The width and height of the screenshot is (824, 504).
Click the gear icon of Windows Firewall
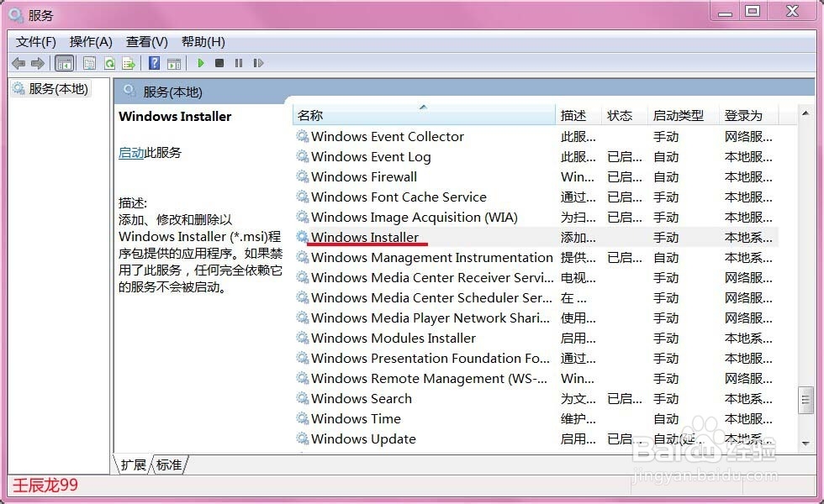[x=302, y=177]
